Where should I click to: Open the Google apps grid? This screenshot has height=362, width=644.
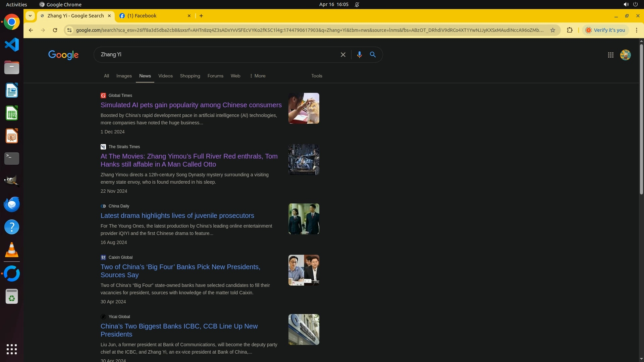610,55
